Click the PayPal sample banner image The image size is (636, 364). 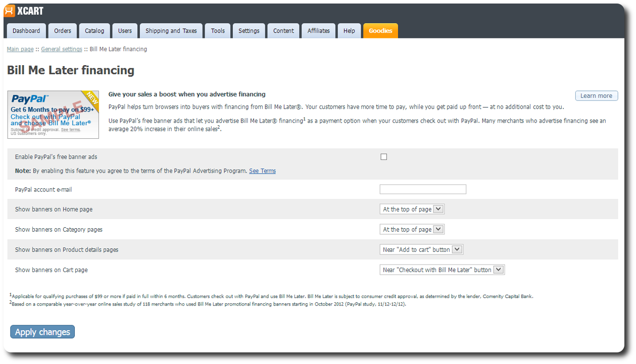[53, 115]
